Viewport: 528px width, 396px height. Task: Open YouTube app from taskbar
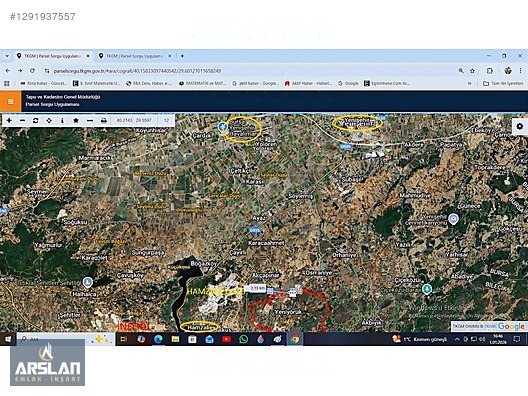[226, 339]
